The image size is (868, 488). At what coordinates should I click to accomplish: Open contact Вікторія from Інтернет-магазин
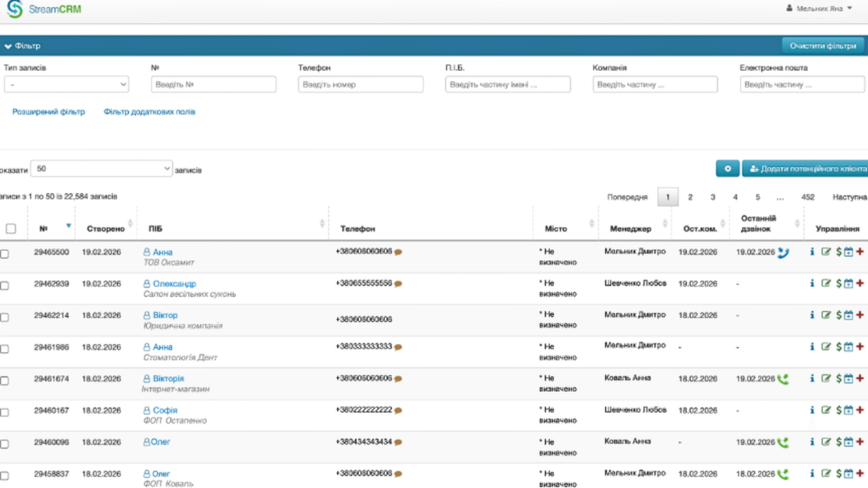pos(169,379)
